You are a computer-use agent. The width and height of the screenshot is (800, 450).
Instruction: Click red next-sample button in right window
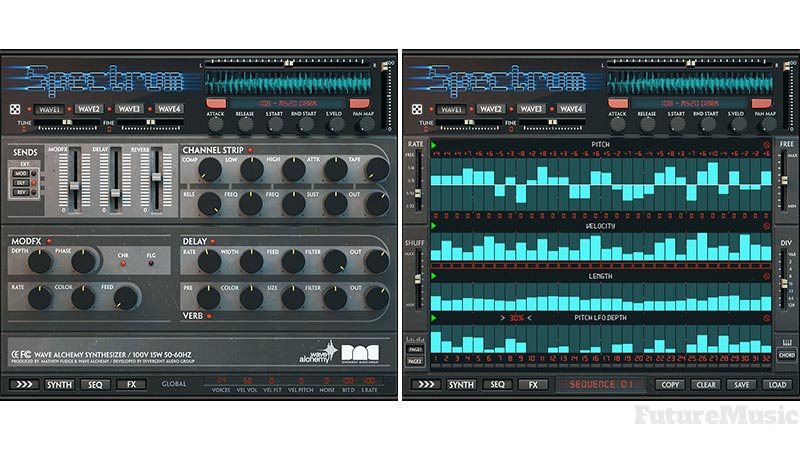pos(762,103)
